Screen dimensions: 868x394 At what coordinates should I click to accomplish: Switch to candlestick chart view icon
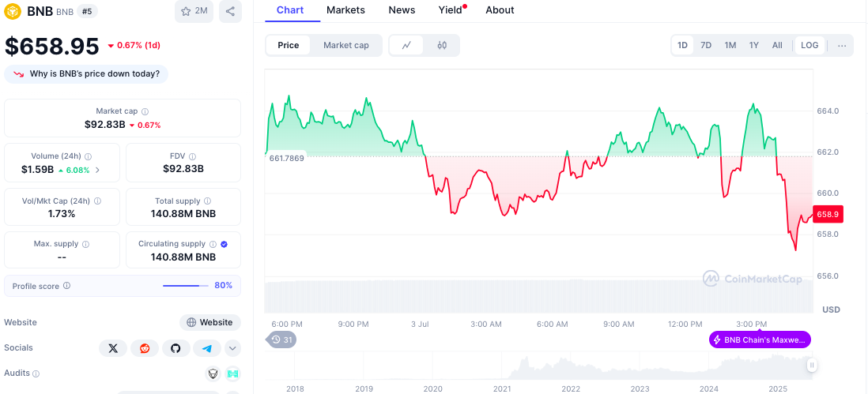442,45
